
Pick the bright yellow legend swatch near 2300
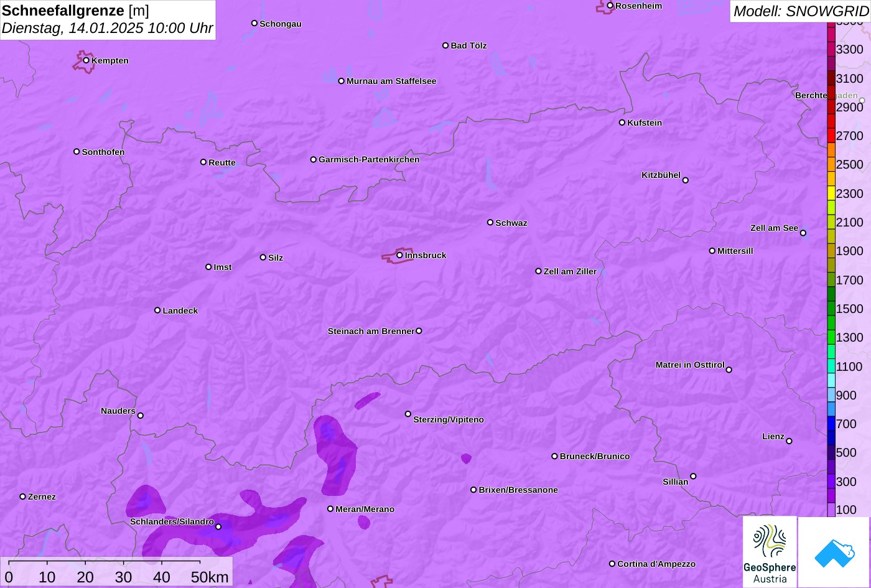tap(831, 193)
